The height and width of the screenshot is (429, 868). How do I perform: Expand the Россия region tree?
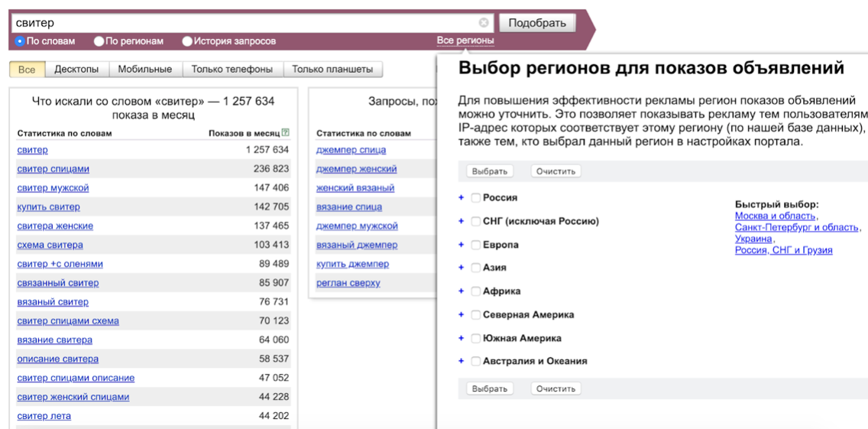(462, 198)
